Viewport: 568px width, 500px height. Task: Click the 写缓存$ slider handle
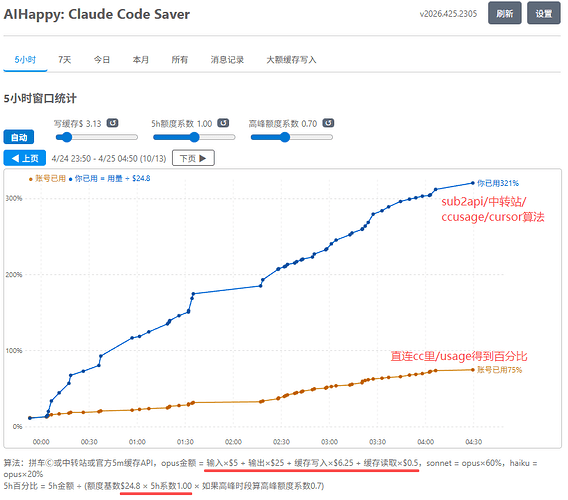click(x=67, y=137)
